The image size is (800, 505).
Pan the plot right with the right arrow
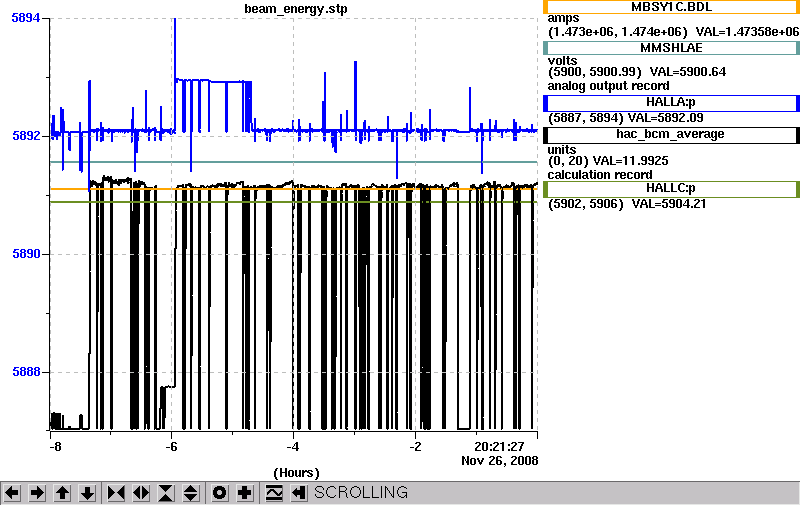[37, 493]
